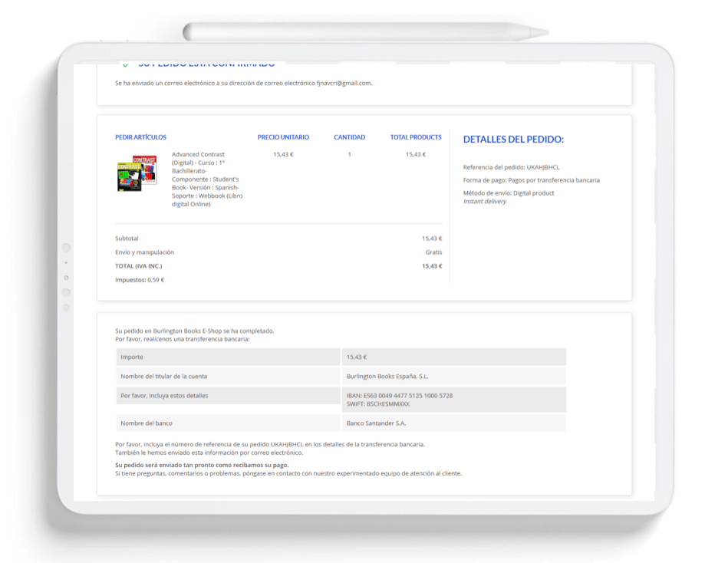Click the green confirmation checkmark icon
Viewport: 728px width, 563px height.
pyautogui.click(x=125, y=66)
